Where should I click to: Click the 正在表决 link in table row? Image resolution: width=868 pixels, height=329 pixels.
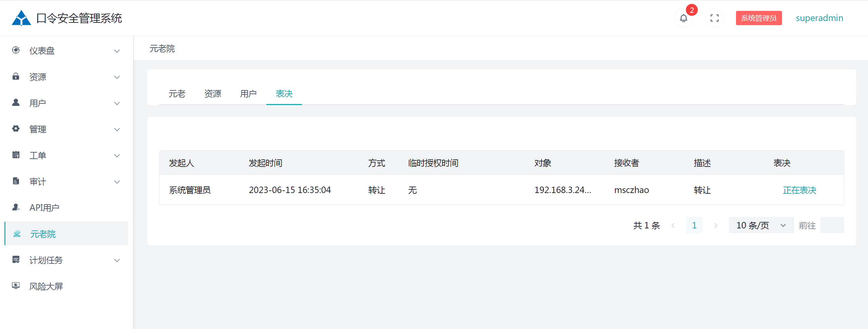[799, 190]
